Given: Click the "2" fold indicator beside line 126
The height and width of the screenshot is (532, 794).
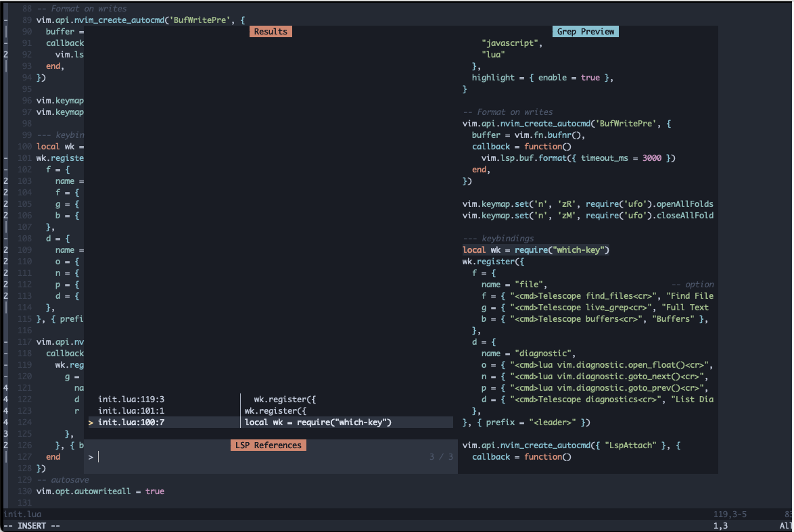Looking at the screenshot, I should click(x=4, y=445).
